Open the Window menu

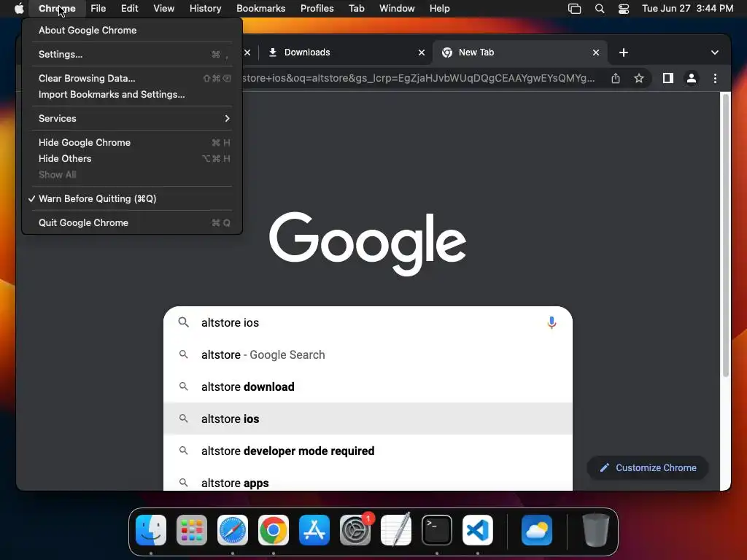point(397,9)
